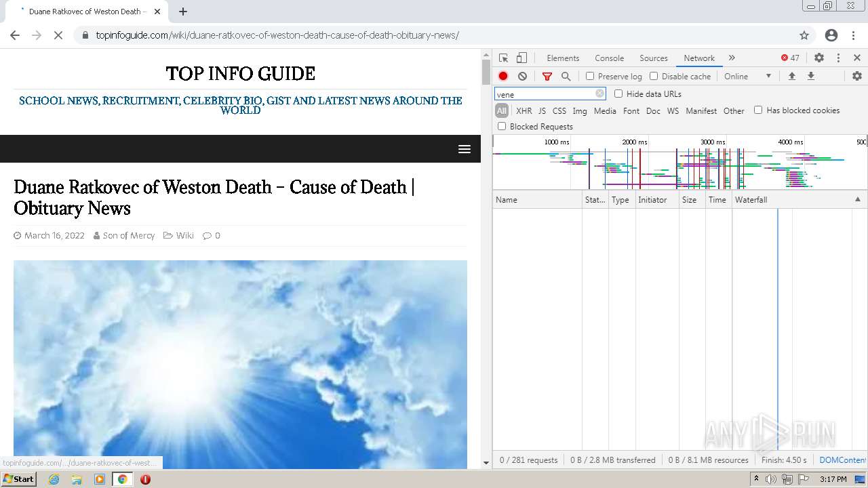This screenshot has width=868, height=488.
Task: Clear the 'vene' filter text
Action: [599, 94]
